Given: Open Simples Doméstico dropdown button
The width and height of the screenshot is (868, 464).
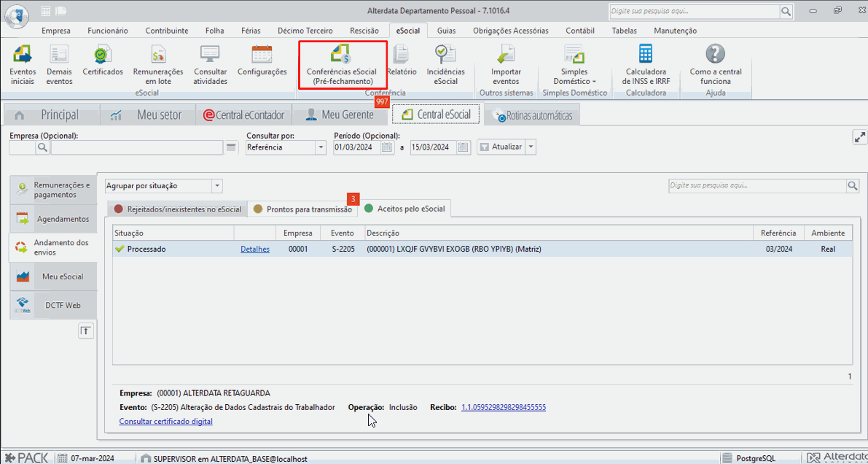Looking at the screenshot, I should pyautogui.click(x=574, y=66).
